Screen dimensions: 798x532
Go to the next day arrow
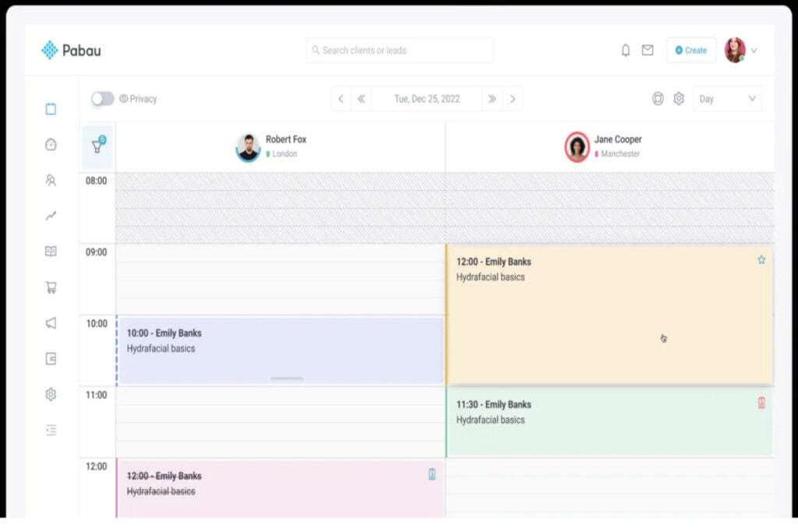click(x=512, y=99)
